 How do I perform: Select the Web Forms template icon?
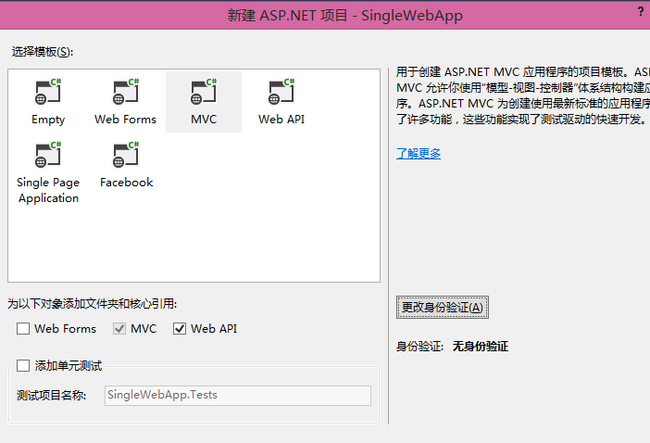126,92
